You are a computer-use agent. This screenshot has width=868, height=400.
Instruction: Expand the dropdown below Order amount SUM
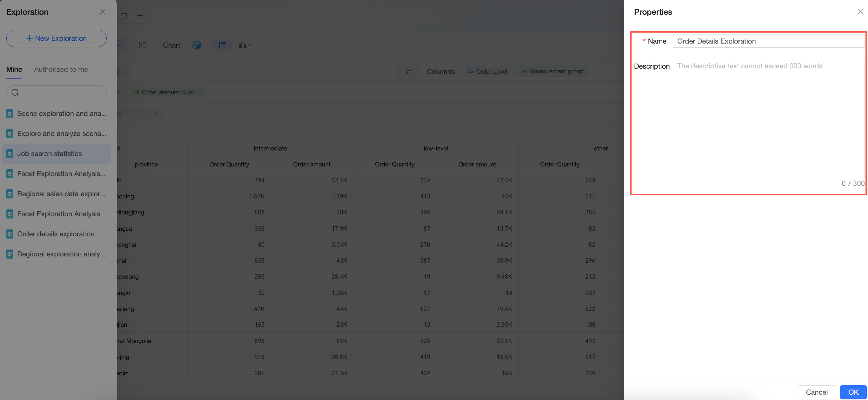[139, 113]
